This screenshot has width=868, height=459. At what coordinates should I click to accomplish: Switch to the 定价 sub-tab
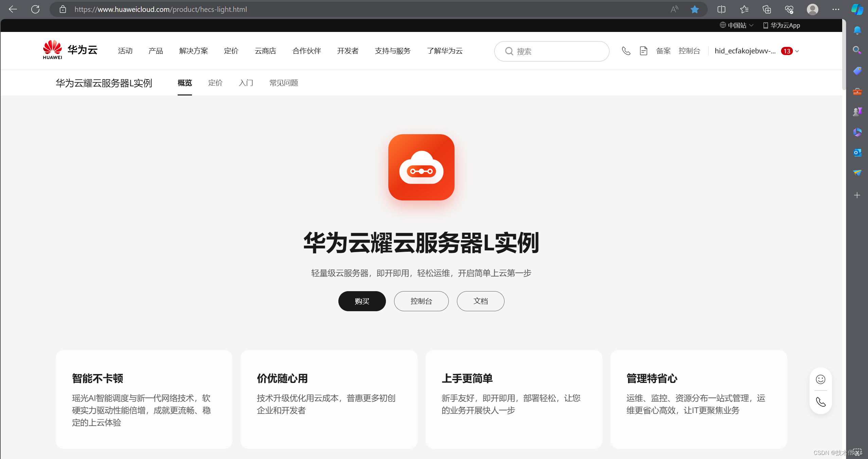215,83
